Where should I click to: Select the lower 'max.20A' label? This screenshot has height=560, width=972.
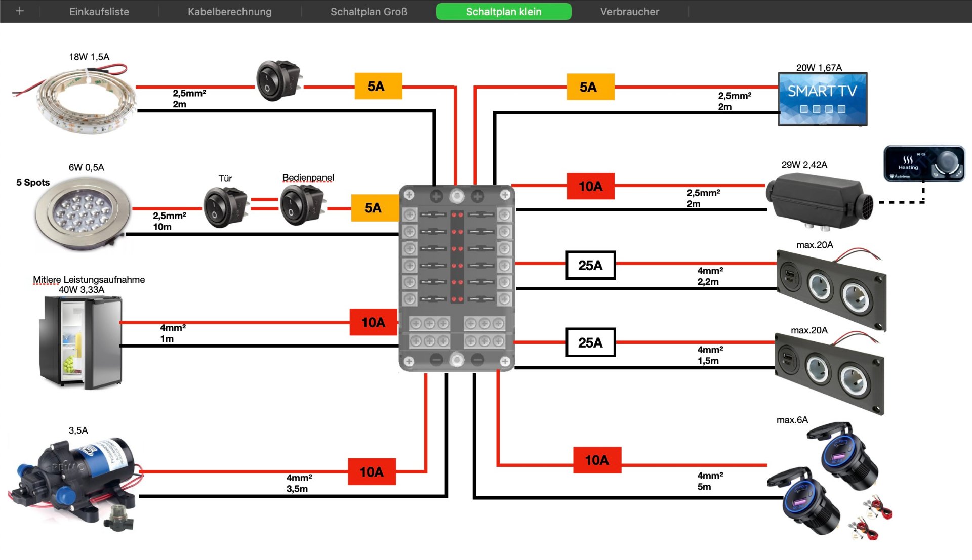point(809,330)
